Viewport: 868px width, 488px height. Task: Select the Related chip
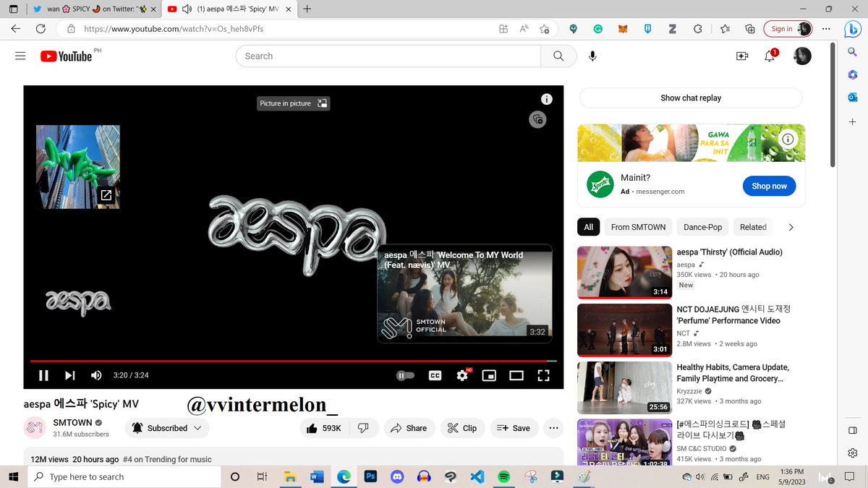click(x=753, y=227)
